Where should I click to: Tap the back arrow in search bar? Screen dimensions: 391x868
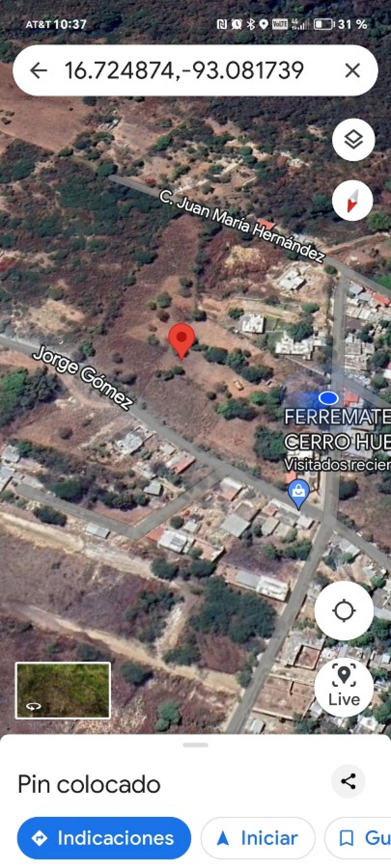[x=39, y=70]
